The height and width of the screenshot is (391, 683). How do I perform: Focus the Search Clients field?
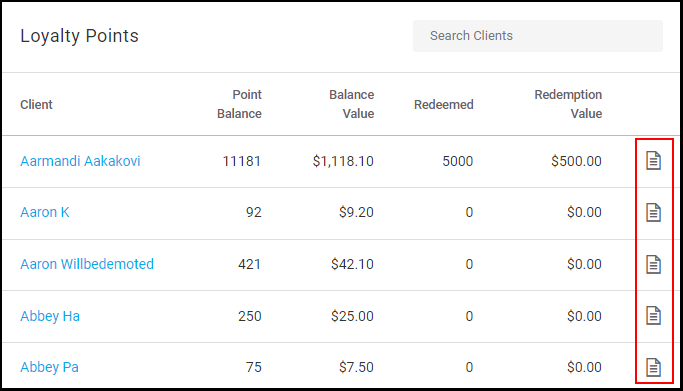538,36
